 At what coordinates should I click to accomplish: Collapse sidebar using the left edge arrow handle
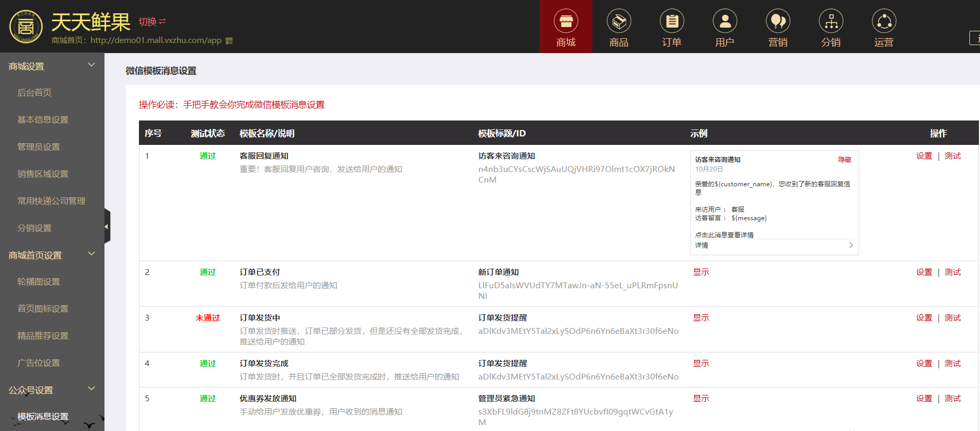[107, 227]
